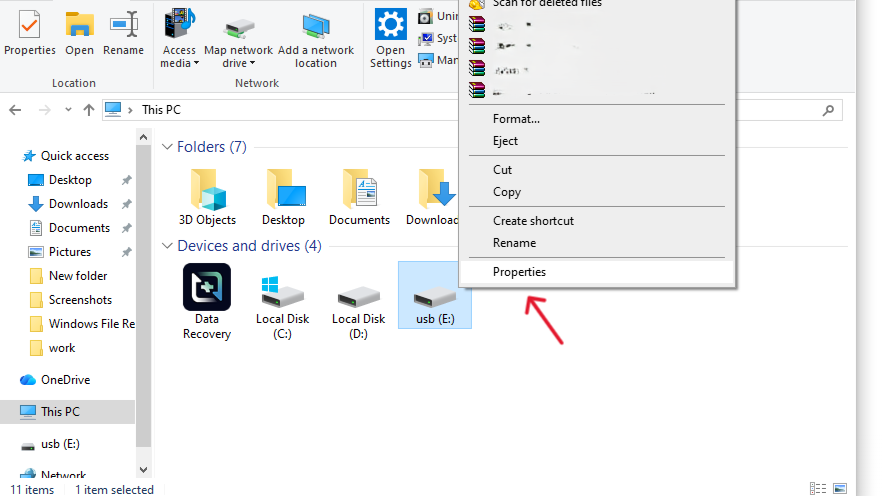Open Pictures in Quick access
Screen dimensions: 883x496
(x=69, y=252)
